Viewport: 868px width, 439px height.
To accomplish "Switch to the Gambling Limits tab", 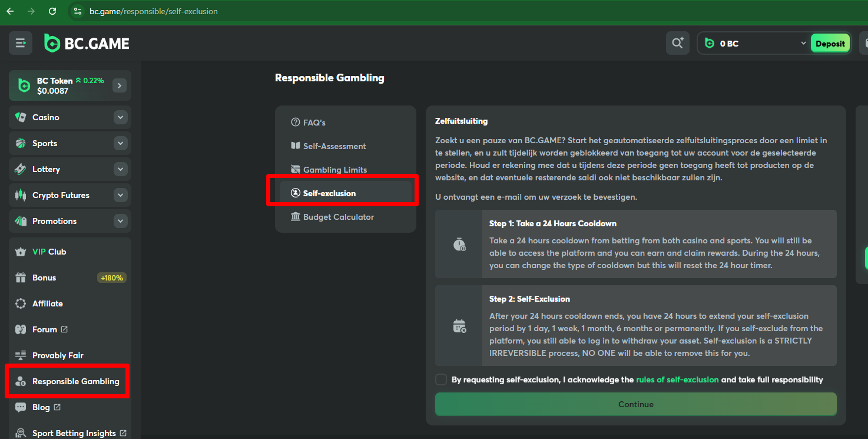I will point(334,170).
